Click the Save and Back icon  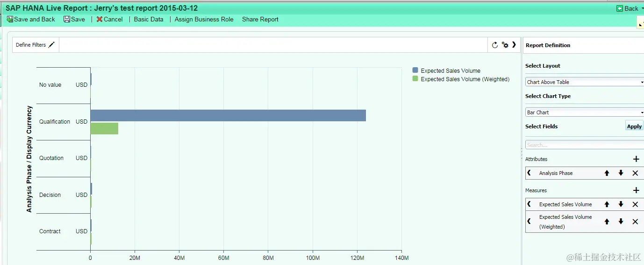[9, 19]
